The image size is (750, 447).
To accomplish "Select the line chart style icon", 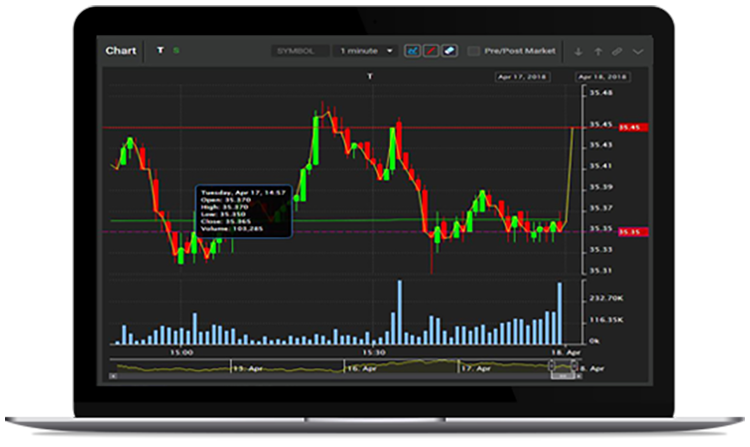I will point(411,50).
